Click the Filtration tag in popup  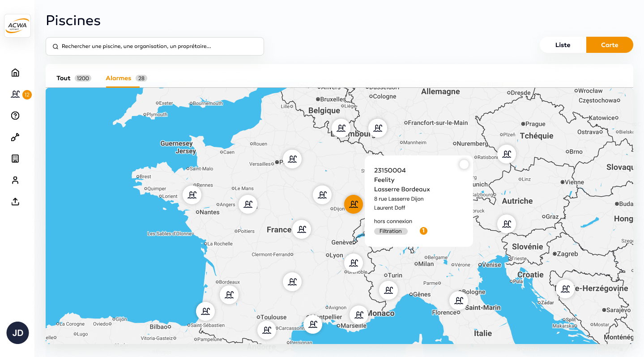point(391,231)
